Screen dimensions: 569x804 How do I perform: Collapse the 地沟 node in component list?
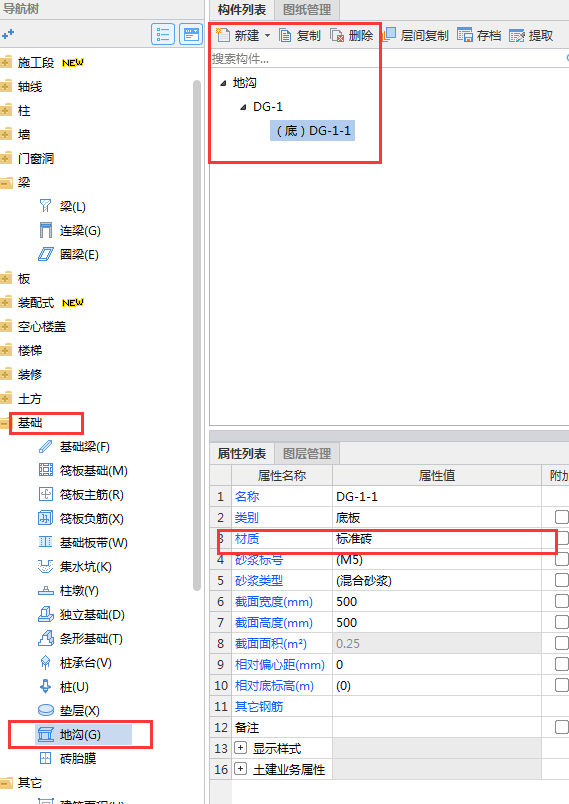point(223,83)
